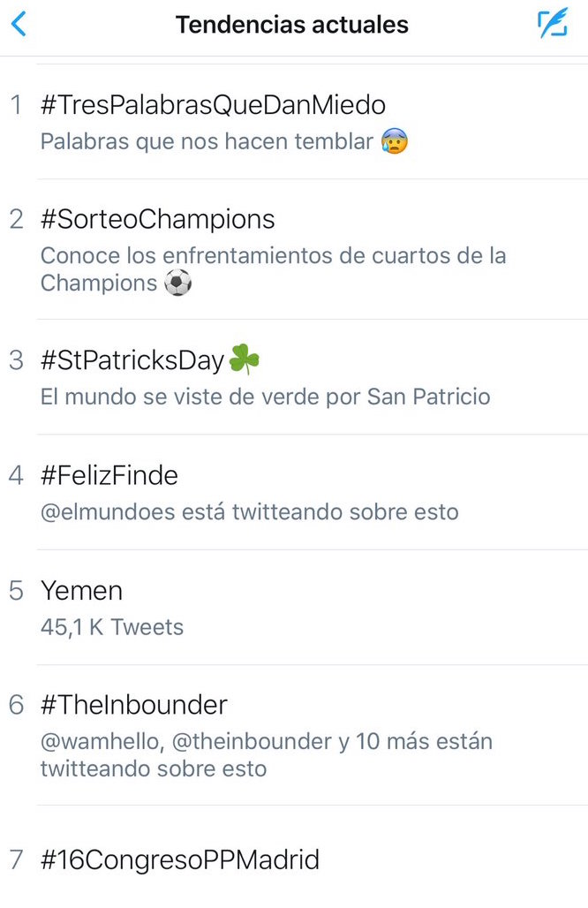The image size is (588, 908).
Task: Tap the back arrow icon
Action: 19,24
